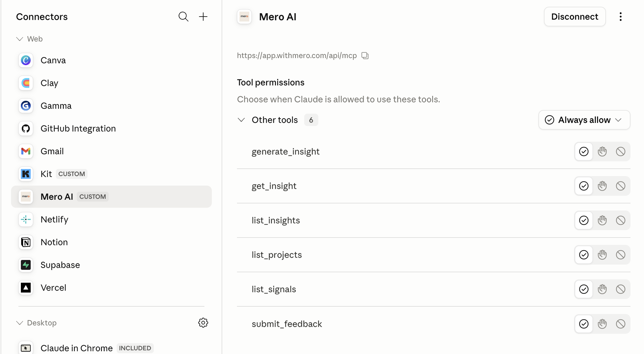Select the Supabase connector

[111, 265]
